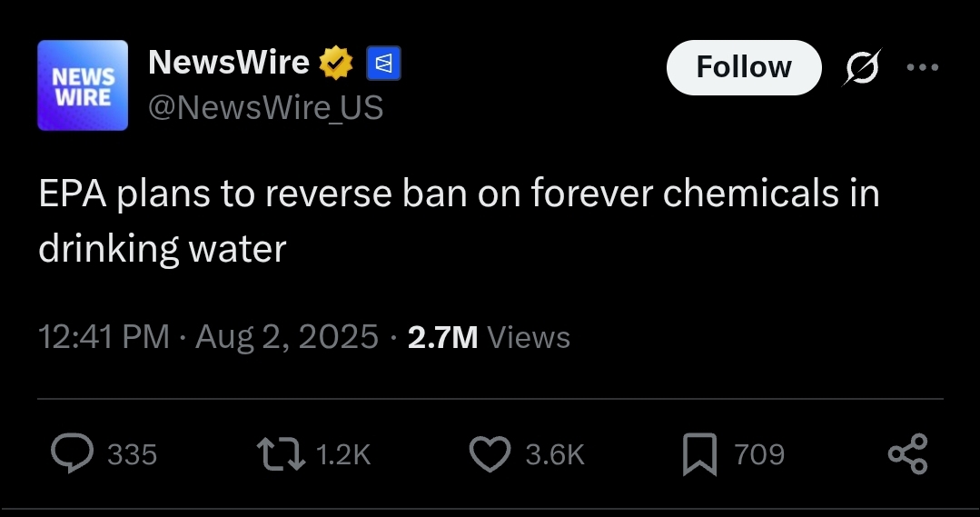
Task: Click the NewsWire display name
Action: (x=229, y=62)
